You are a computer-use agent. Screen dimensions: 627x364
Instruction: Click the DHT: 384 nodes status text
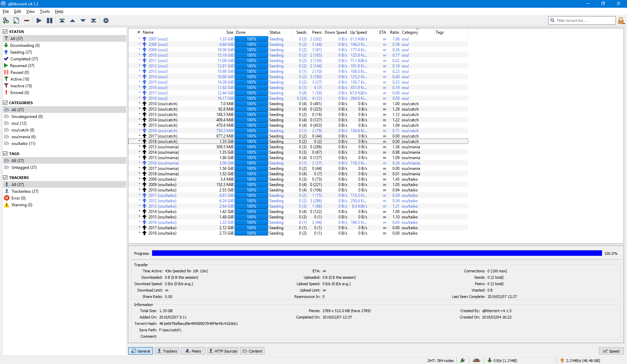pyautogui.click(x=440, y=361)
